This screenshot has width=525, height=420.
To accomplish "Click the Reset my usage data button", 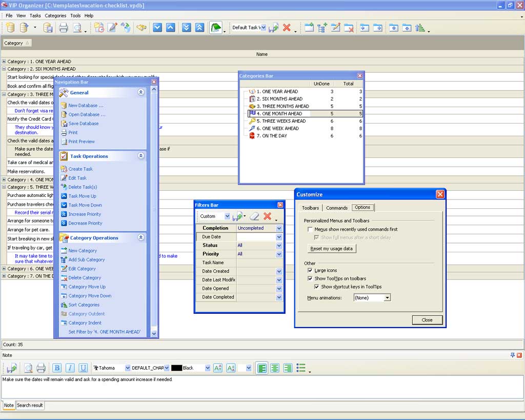I will click(332, 249).
